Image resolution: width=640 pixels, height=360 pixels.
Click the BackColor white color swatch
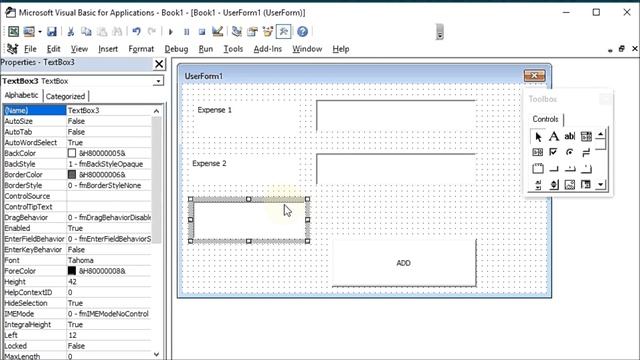pyautogui.click(x=72, y=153)
